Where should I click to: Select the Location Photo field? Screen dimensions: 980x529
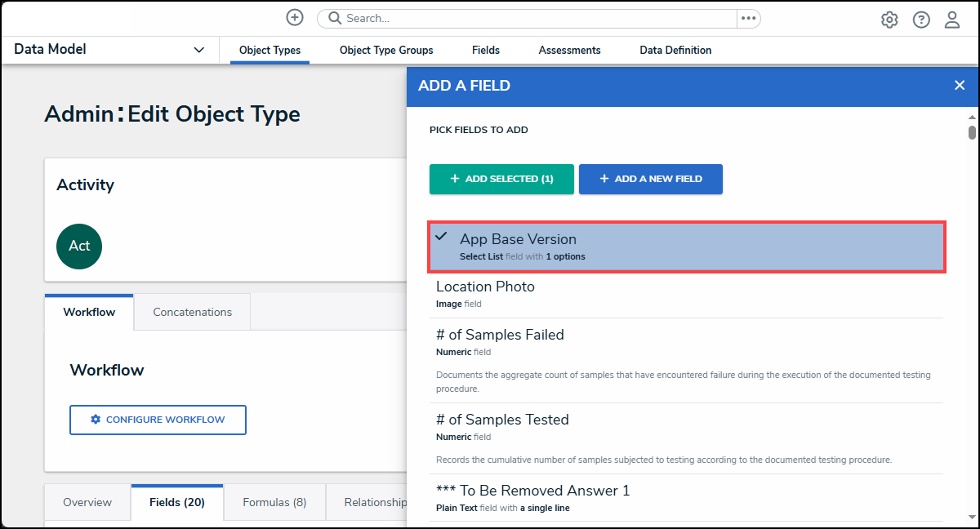pyautogui.click(x=686, y=294)
